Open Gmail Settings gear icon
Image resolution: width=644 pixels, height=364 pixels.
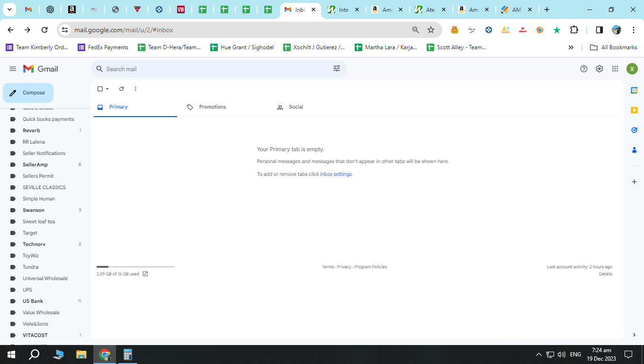click(x=599, y=69)
